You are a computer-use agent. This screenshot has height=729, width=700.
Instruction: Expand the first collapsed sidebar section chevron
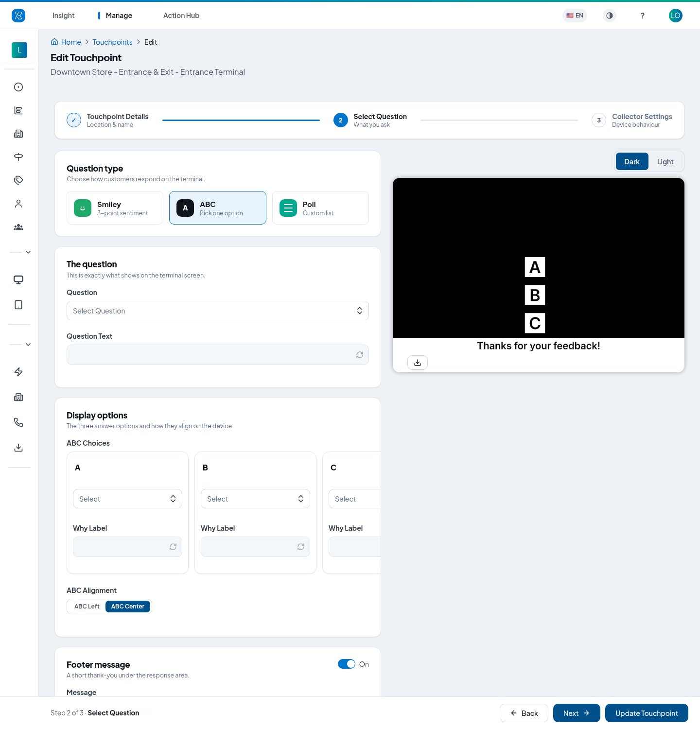pyautogui.click(x=28, y=252)
